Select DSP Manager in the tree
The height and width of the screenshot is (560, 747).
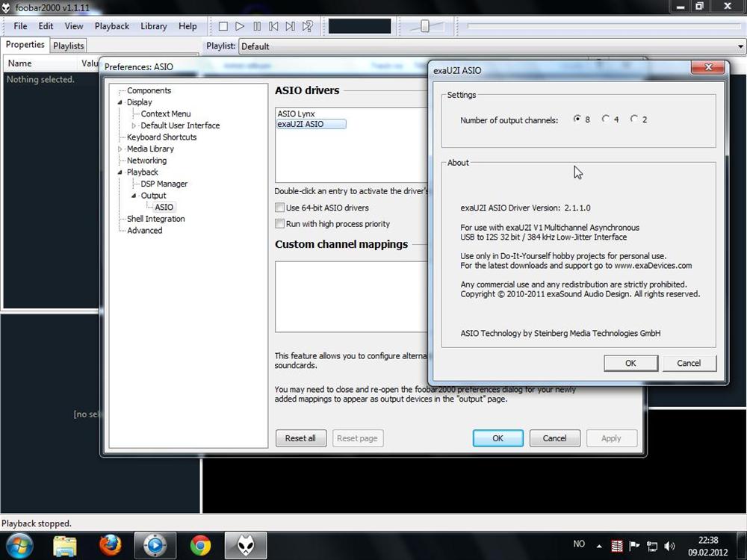coord(164,184)
